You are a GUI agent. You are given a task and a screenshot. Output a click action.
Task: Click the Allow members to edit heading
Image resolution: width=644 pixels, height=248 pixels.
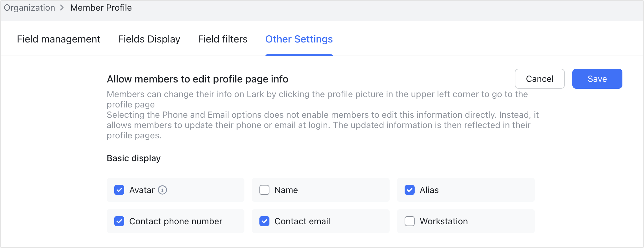[197, 79]
